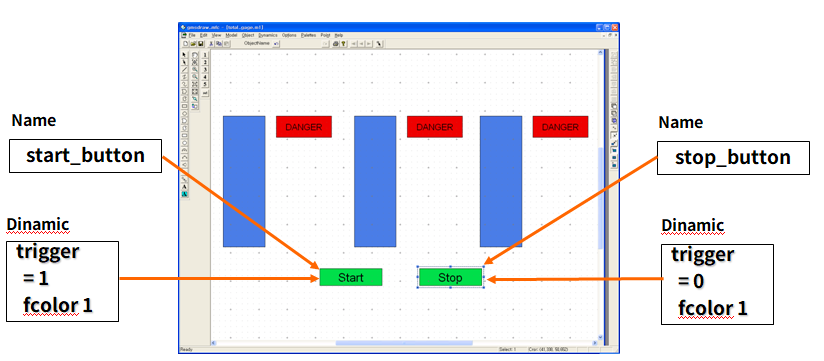The height and width of the screenshot is (361, 824).
Task: Click the horizontal scrollbar thumb
Action: point(404,343)
